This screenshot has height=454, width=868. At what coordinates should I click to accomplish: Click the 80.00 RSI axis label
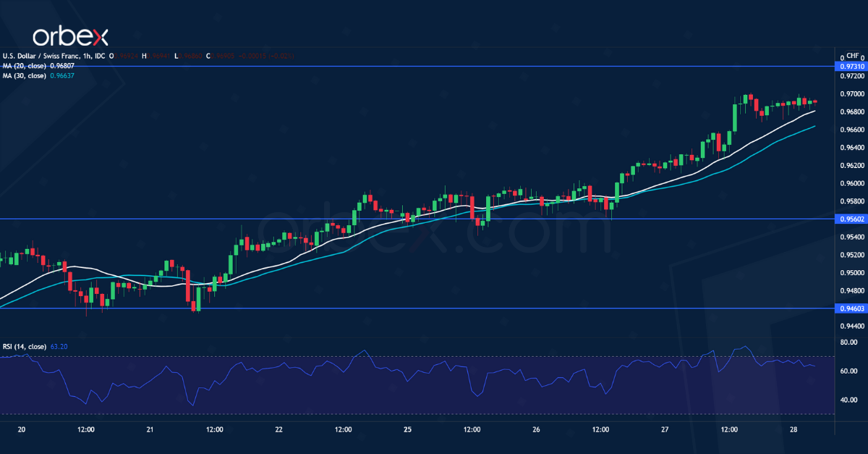coord(849,342)
